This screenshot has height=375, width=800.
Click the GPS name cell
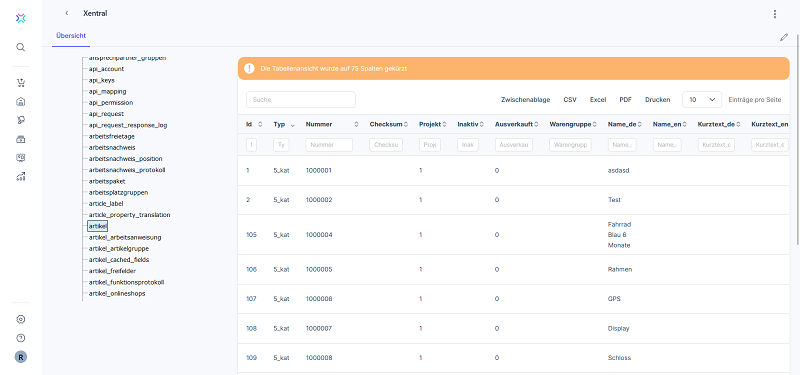614,299
